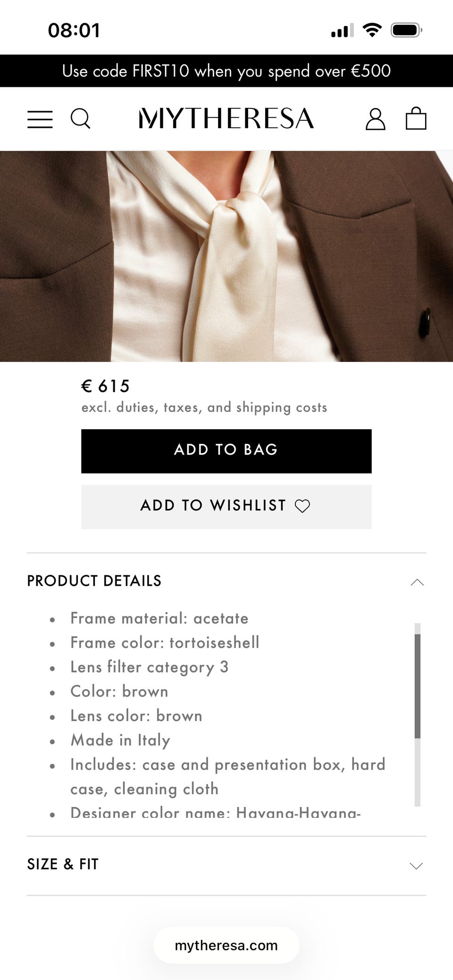Tap the mytheresa.com address pill
453x980 pixels.
[226, 945]
